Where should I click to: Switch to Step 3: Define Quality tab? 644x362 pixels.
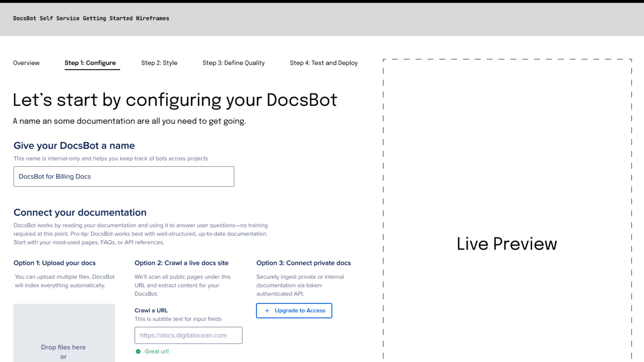233,63
